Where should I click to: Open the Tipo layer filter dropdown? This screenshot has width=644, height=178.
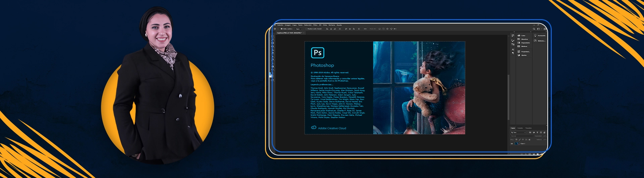coord(518,132)
